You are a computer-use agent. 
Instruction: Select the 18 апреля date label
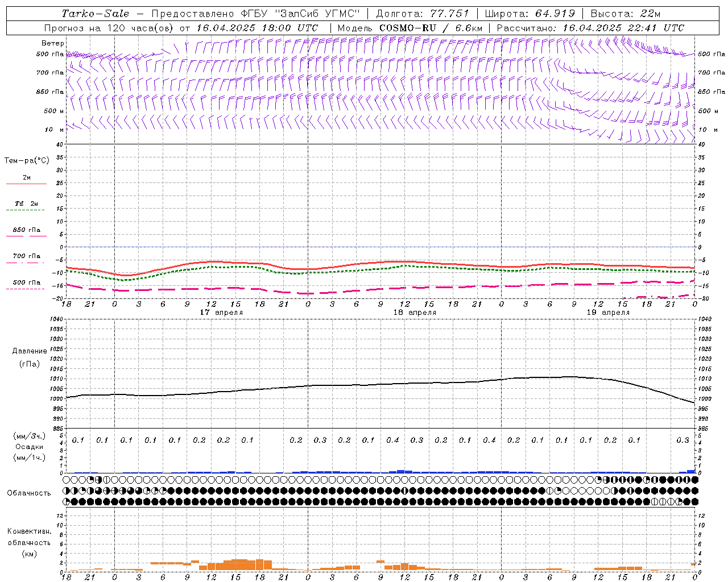point(415,313)
